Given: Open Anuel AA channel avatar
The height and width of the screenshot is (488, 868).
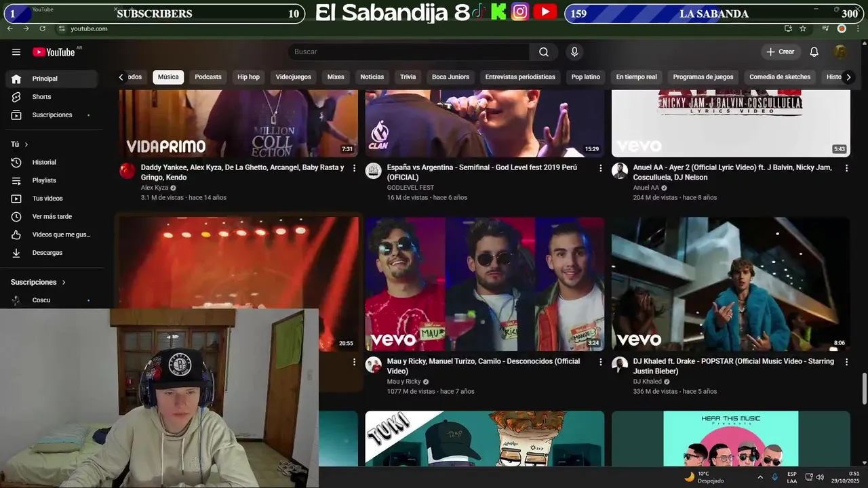Looking at the screenshot, I should 620,171.
